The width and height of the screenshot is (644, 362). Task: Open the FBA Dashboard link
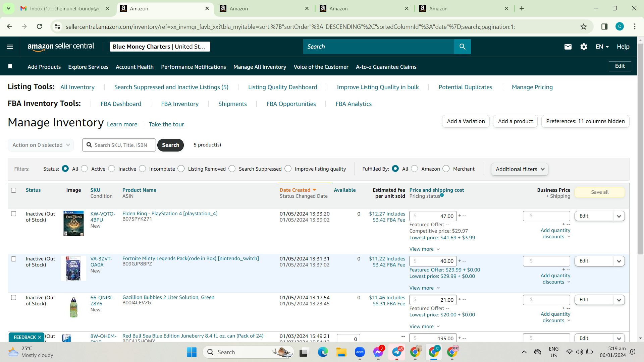coord(121,104)
